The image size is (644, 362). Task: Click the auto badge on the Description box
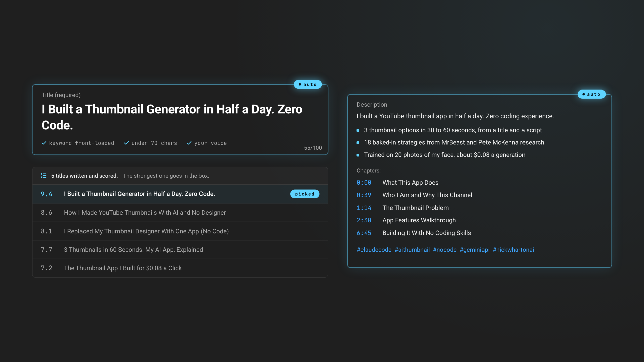(591, 94)
